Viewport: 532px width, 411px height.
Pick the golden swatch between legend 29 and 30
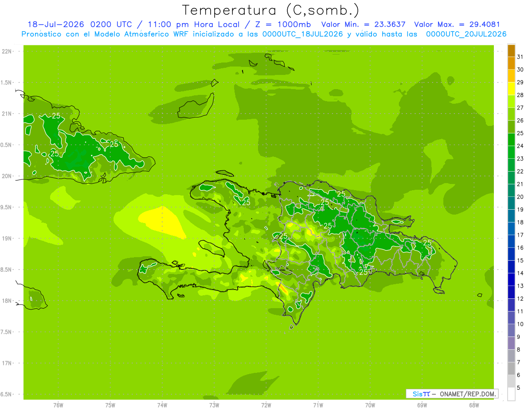(511, 76)
